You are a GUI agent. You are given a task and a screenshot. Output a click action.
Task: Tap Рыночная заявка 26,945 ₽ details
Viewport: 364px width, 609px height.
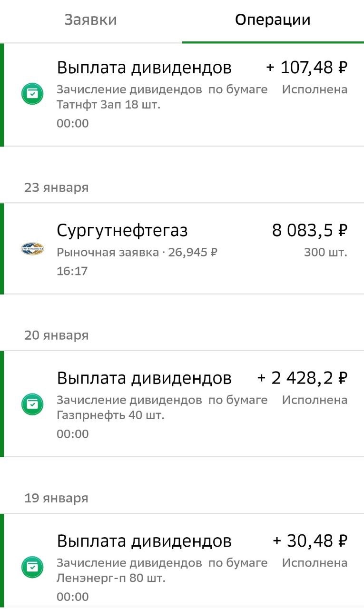coord(137,252)
